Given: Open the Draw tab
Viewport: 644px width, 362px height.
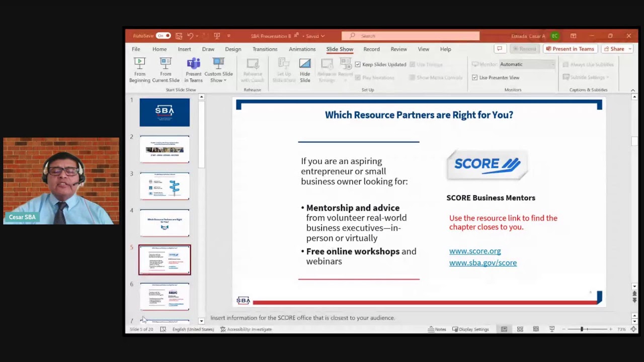Looking at the screenshot, I should pos(208,49).
